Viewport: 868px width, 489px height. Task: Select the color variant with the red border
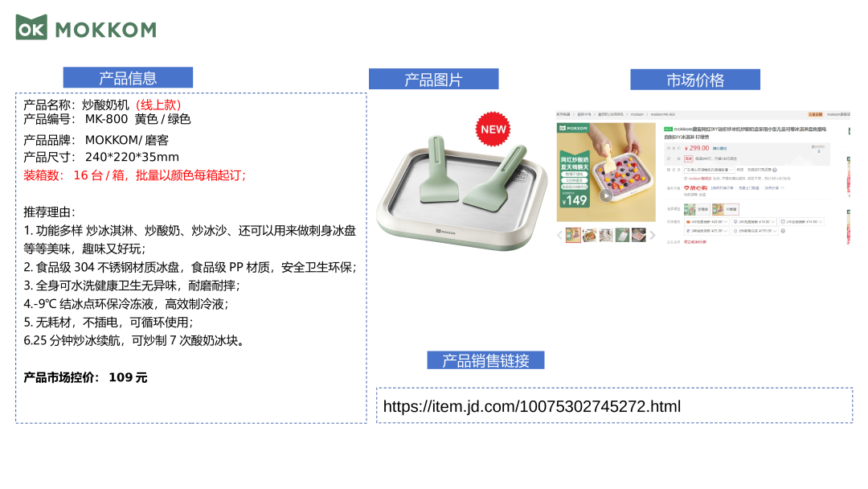click(x=726, y=209)
